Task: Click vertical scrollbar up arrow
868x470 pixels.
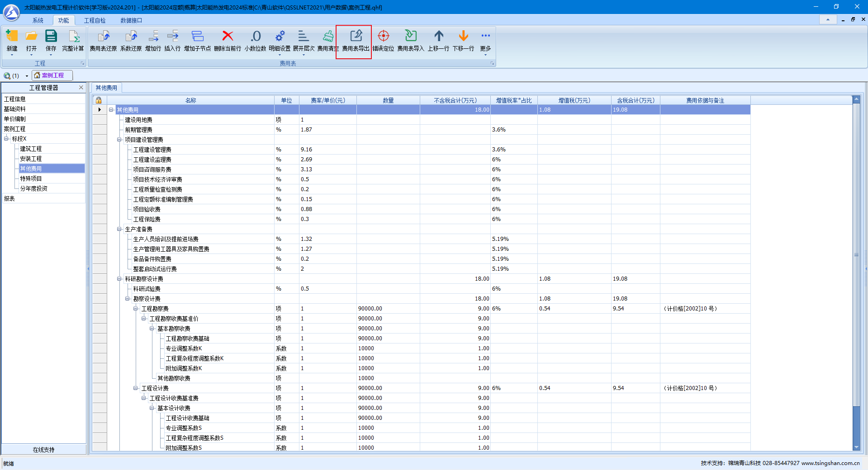Action: click(x=856, y=99)
